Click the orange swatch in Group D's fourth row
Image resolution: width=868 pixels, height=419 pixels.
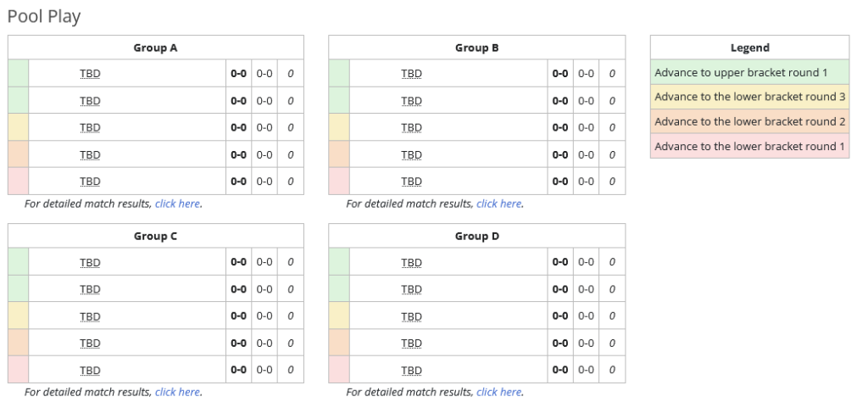(x=339, y=343)
